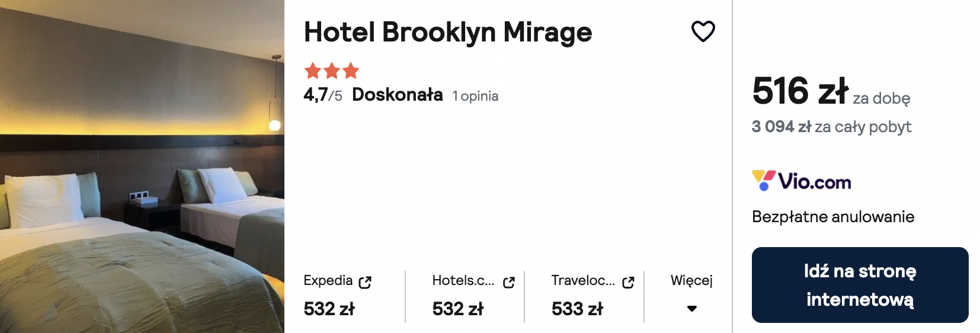The width and height of the screenshot is (980, 333).
Task: Open Travelocity external link icon
Action: (x=628, y=283)
